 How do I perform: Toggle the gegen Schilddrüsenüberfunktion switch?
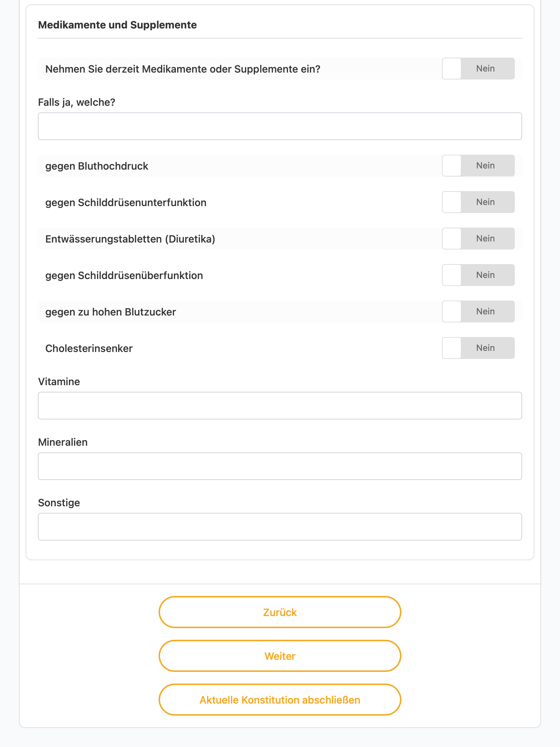(x=478, y=275)
